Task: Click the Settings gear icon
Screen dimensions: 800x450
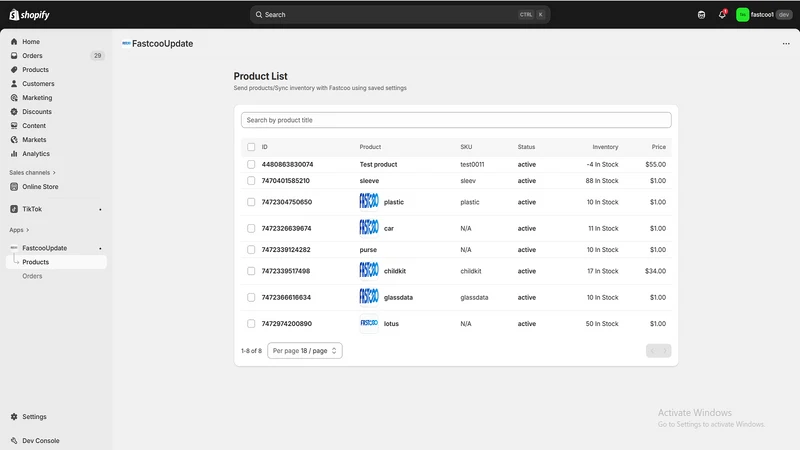Action: [x=14, y=417]
